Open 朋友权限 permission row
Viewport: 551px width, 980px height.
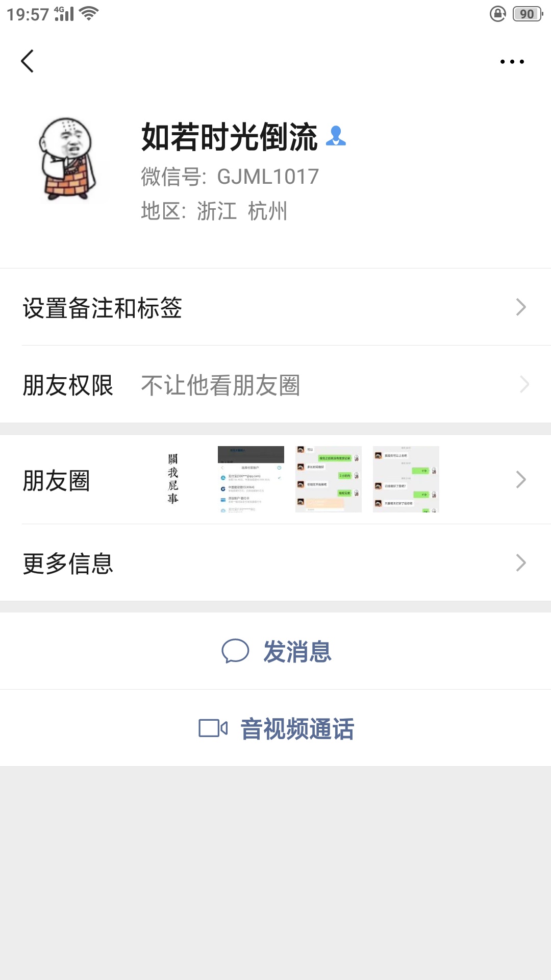[275, 384]
